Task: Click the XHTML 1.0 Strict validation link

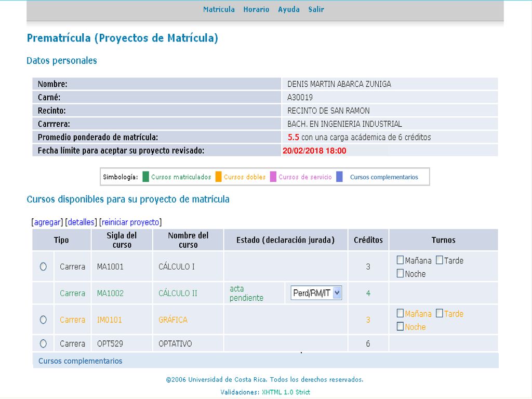Action: tap(286, 392)
